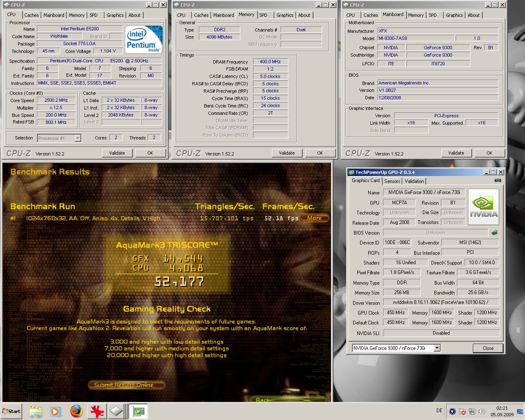Open SPD tab in left CPU-Z window
This screenshot has width=525, height=420.
94,15
